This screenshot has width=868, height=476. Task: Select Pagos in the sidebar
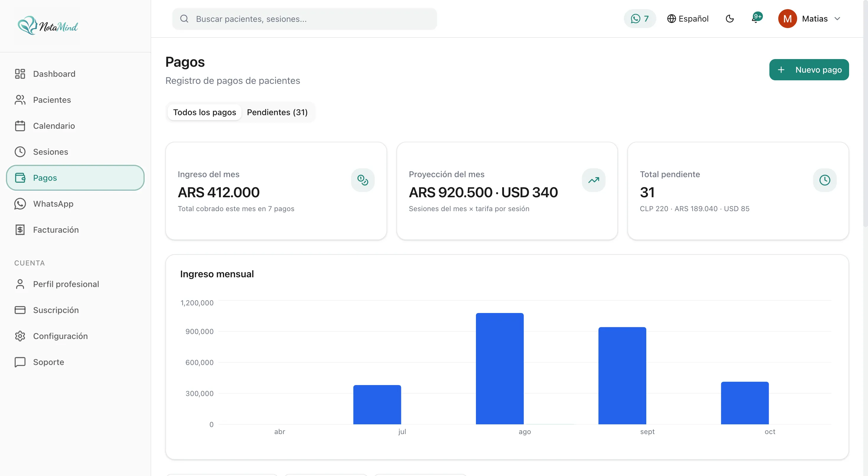pyautogui.click(x=75, y=178)
